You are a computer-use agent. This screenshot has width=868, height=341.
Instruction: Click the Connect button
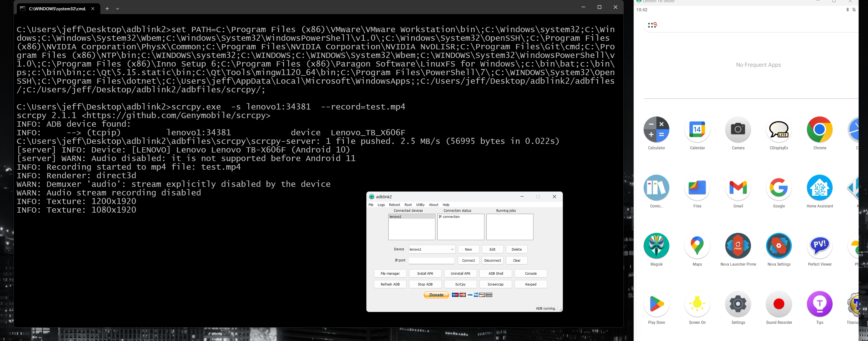coord(468,260)
